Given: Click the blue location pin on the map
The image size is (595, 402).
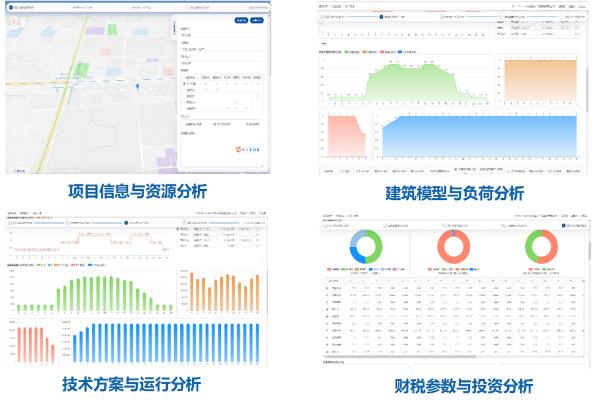Looking at the screenshot, I should click(x=138, y=87).
